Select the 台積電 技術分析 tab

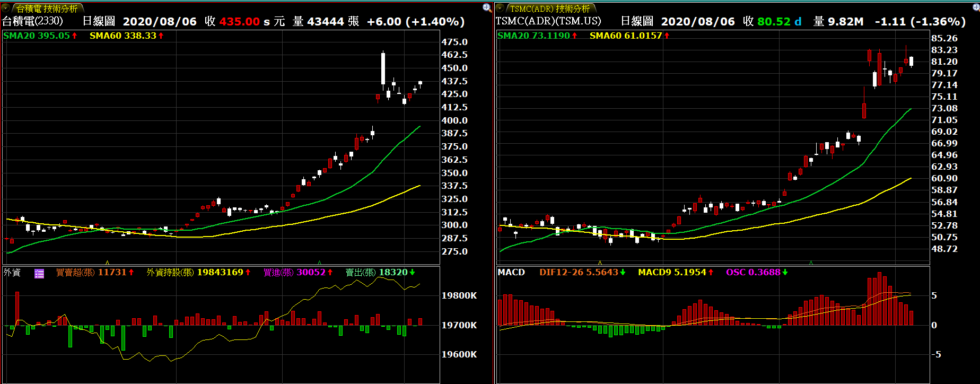(x=47, y=8)
